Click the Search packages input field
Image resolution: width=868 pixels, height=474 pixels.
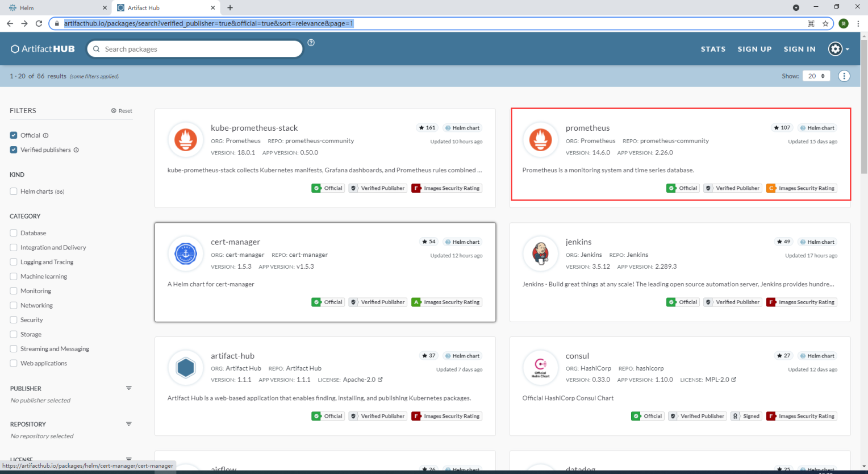(x=195, y=49)
